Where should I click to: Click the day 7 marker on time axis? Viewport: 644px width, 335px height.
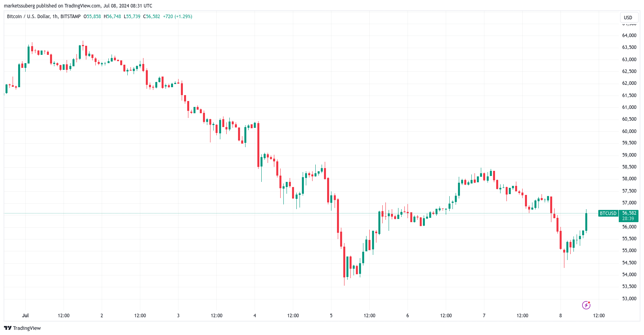(484, 316)
